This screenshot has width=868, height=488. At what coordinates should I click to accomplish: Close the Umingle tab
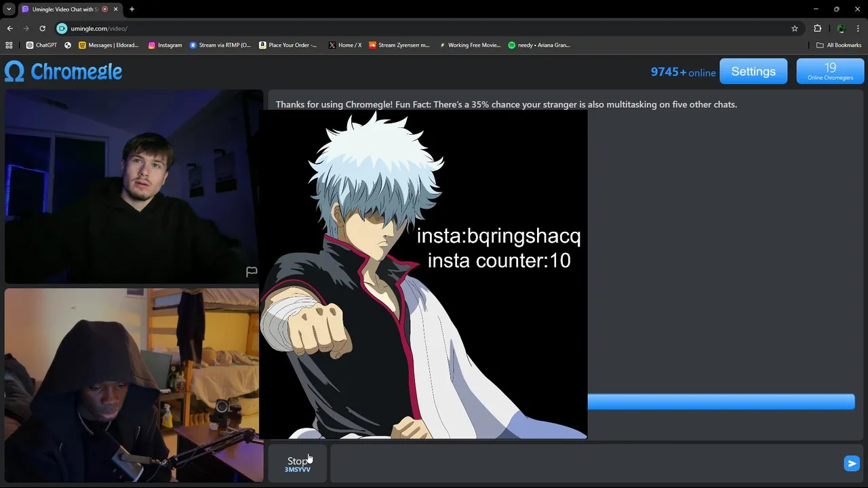click(115, 9)
